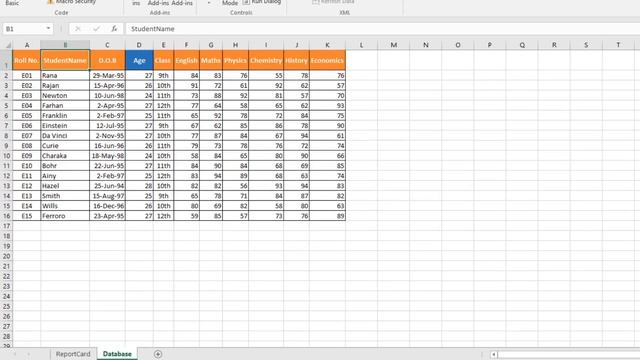Select the cell with name Newton
Screen dimensions: 640x360
tap(65, 96)
